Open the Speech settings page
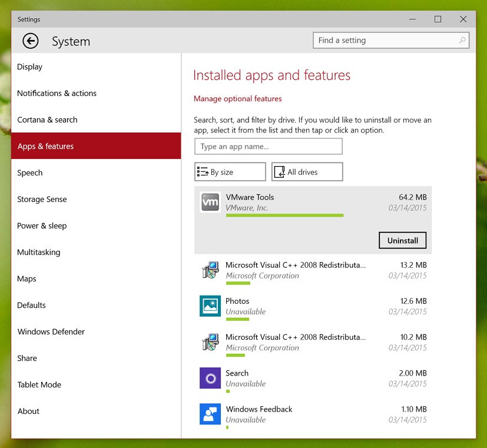Screen dimensions: 487x448 click(96, 172)
